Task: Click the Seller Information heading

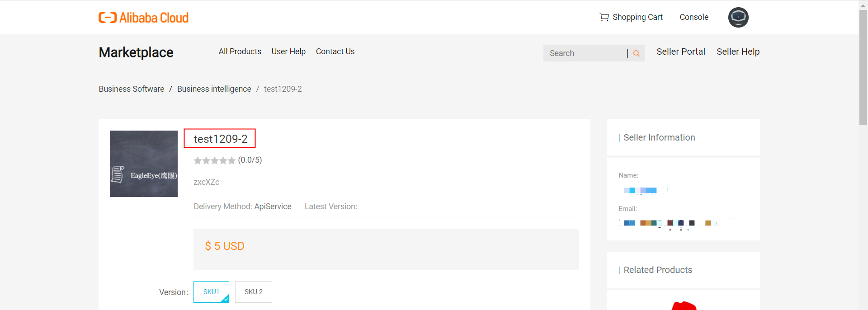Action: pos(659,137)
